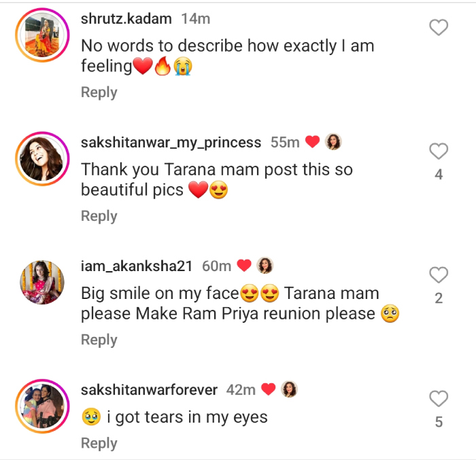Reply to the 'Big smile on my face' comment
476x460 pixels.
99,340
